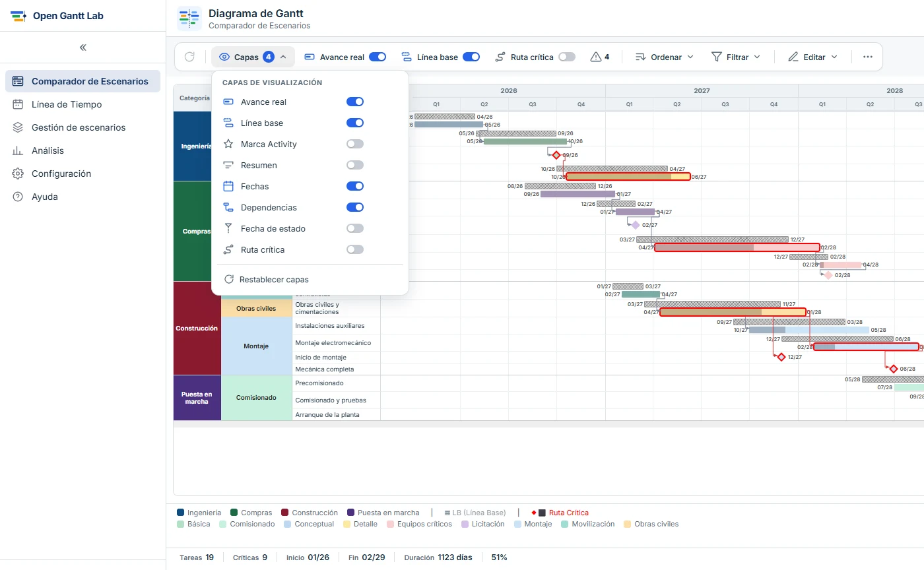This screenshot has height=570, width=924.
Task: Open the Editar dropdown
Action: (813, 57)
